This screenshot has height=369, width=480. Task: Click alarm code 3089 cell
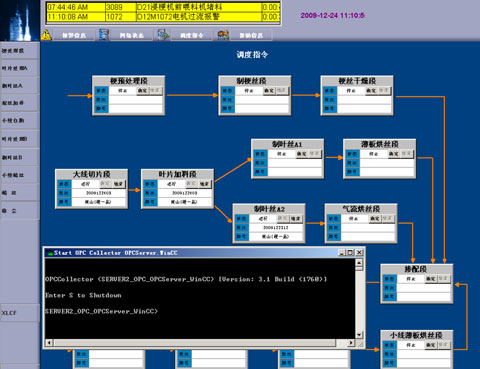(121, 7)
